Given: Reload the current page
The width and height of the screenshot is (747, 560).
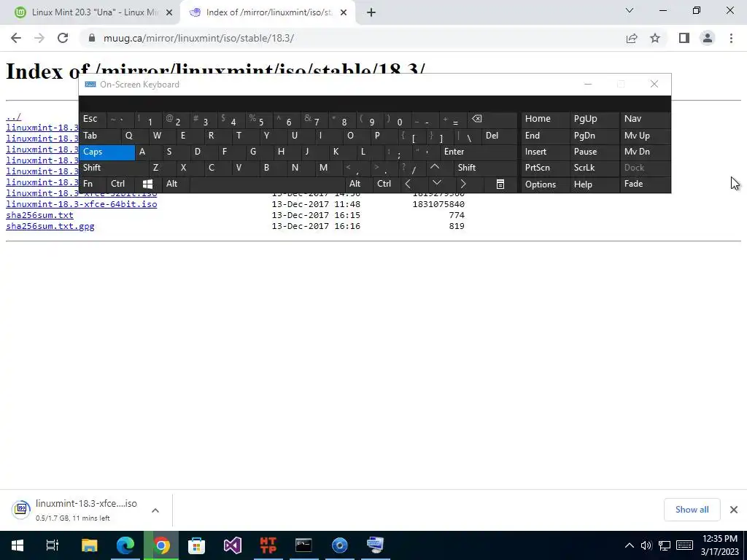Looking at the screenshot, I should 63,38.
